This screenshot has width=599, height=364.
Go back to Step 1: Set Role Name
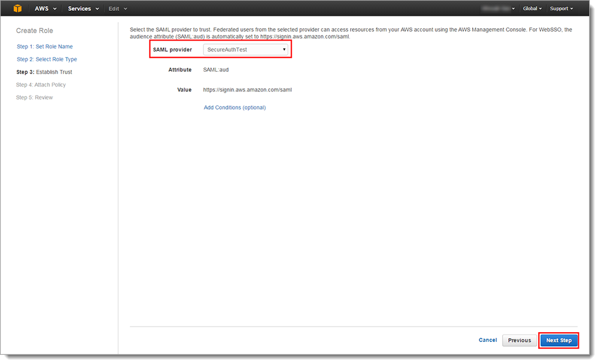pyautogui.click(x=45, y=47)
